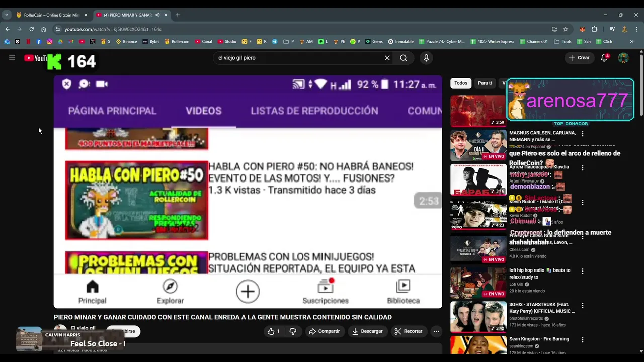The image size is (644, 362).
Task: Open the Telegram bookmark
Action: 275,42
